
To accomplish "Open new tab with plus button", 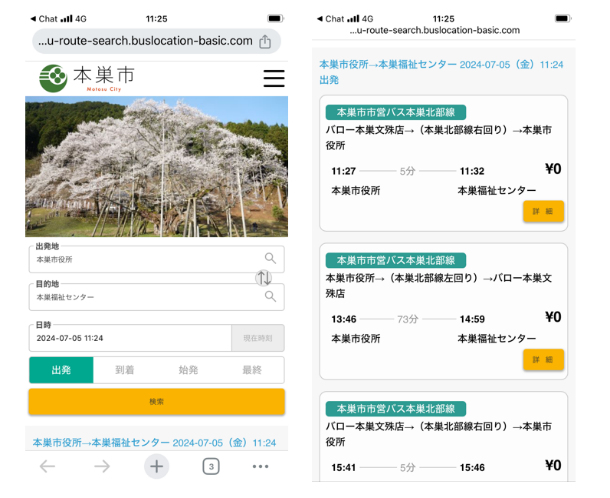I will click(x=156, y=466).
